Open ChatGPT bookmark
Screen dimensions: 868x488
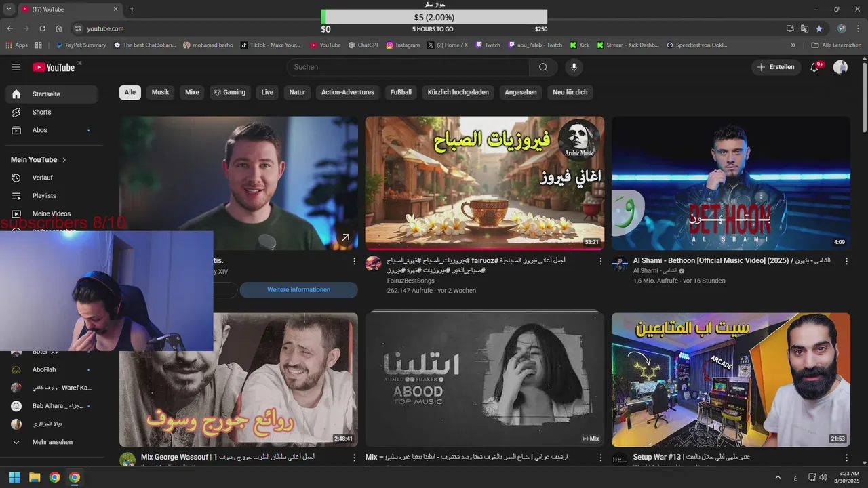tap(363, 45)
